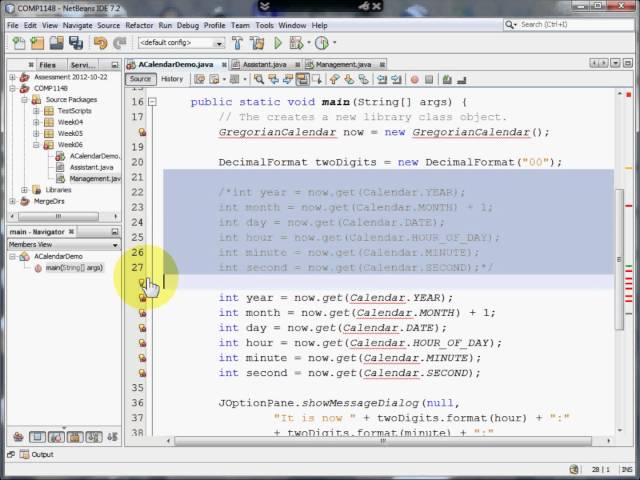Toggle Show Static Members filter in Navigator

[x=56, y=437]
